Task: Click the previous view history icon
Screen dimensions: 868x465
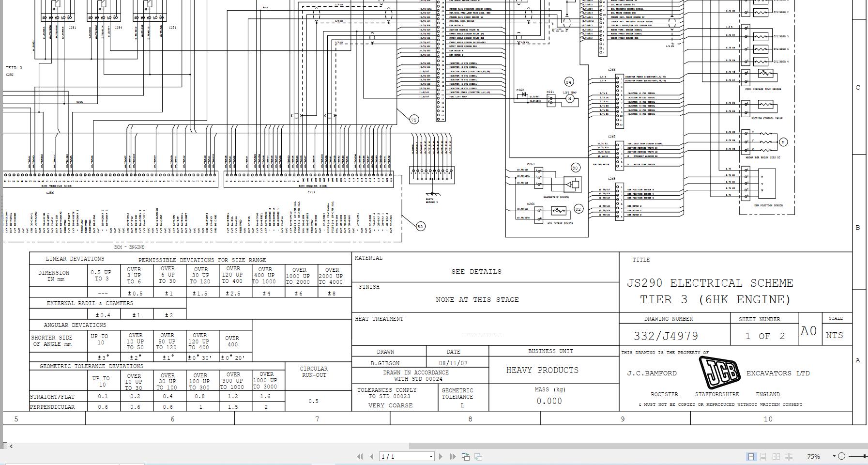Action: 465,456
